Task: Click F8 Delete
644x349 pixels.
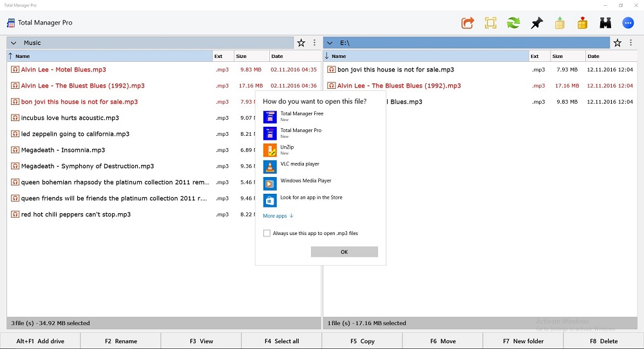Action: [604, 341]
